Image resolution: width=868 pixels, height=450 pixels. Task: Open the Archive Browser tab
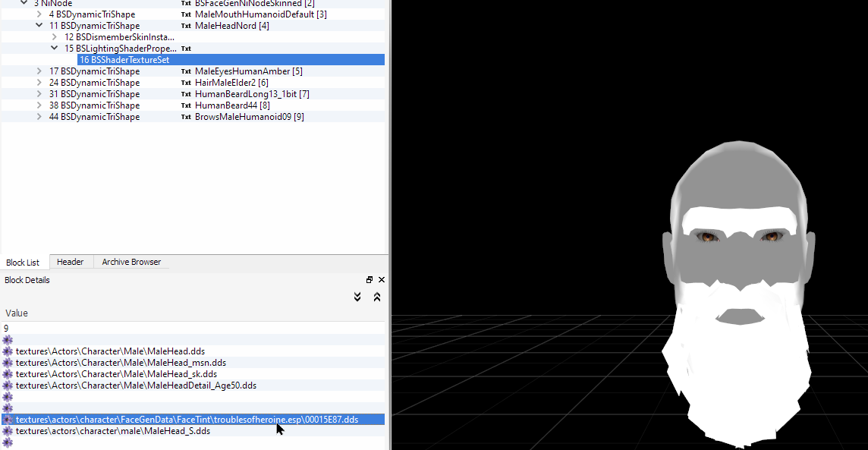pyautogui.click(x=131, y=262)
